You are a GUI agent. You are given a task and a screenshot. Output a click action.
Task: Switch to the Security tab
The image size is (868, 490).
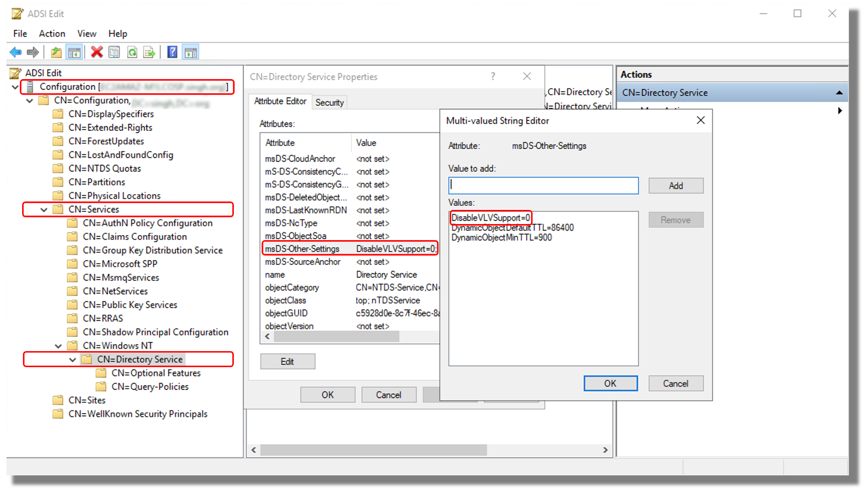(329, 103)
